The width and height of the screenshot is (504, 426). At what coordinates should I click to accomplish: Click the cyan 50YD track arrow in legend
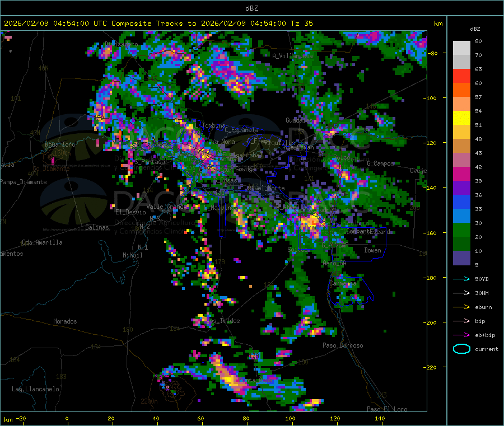pos(461,279)
